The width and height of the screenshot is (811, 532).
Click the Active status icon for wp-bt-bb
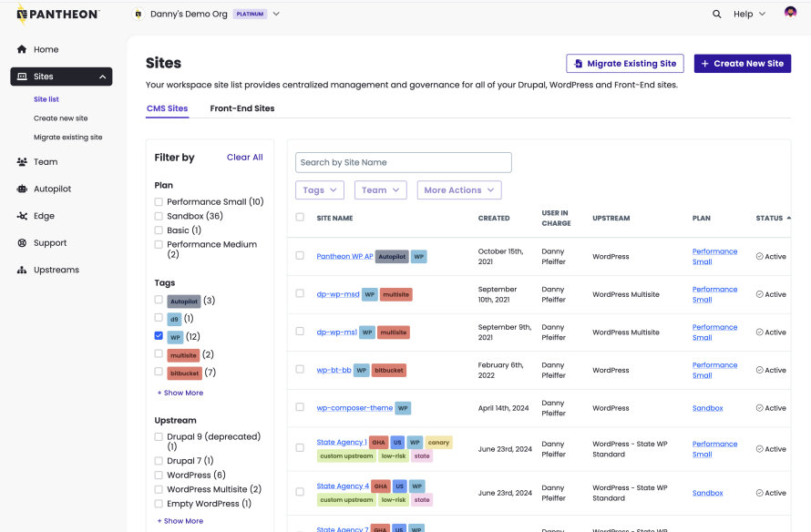(x=759, y=370)
